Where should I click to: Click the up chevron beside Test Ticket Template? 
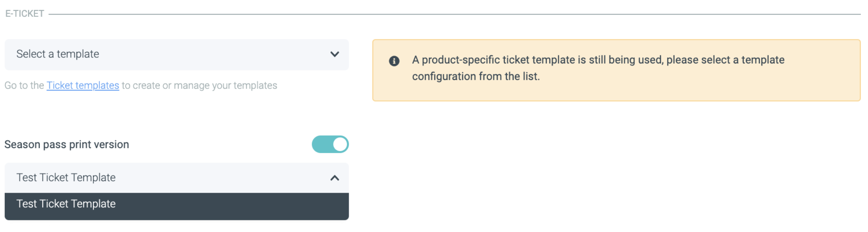click(335, 178)
